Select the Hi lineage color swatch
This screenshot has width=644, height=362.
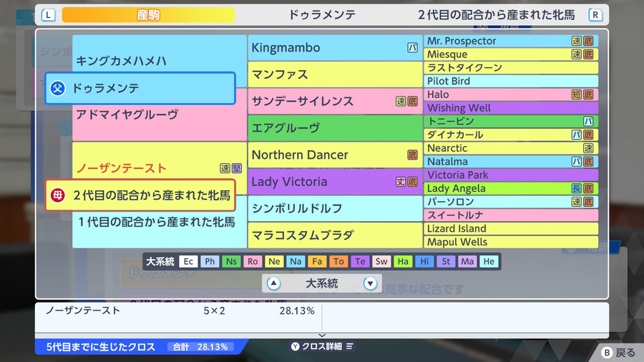click(424, 261)
